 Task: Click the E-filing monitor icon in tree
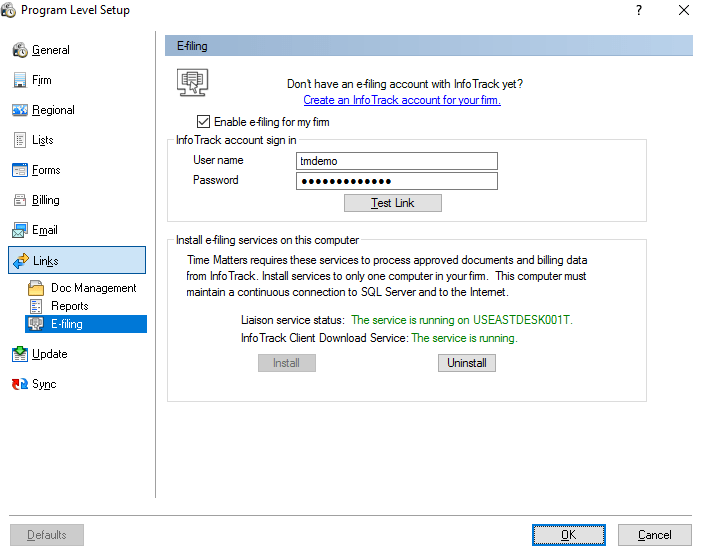pos(36,324)
